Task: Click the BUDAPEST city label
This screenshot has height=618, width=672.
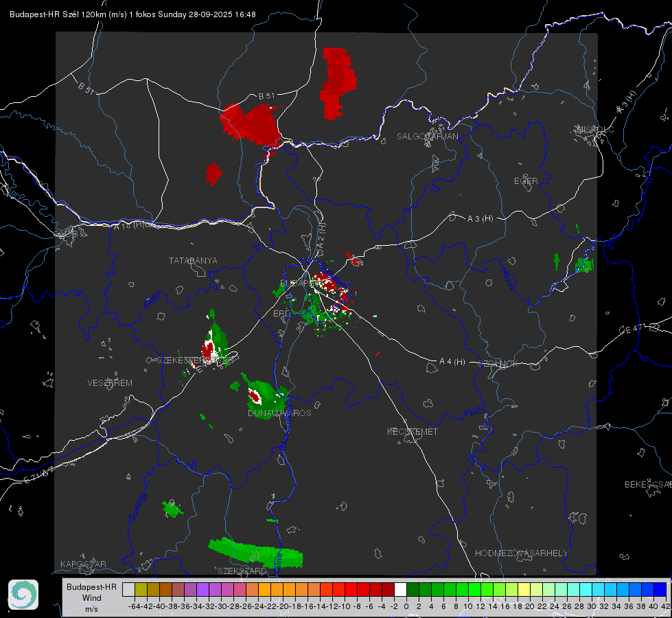Action: 301,283
